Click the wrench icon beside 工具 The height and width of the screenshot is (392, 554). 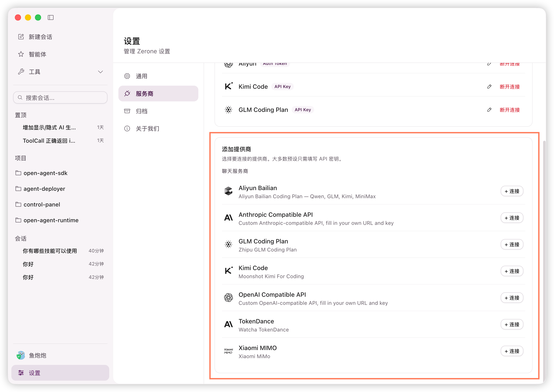pyautogui.click(x=21, y=72)
